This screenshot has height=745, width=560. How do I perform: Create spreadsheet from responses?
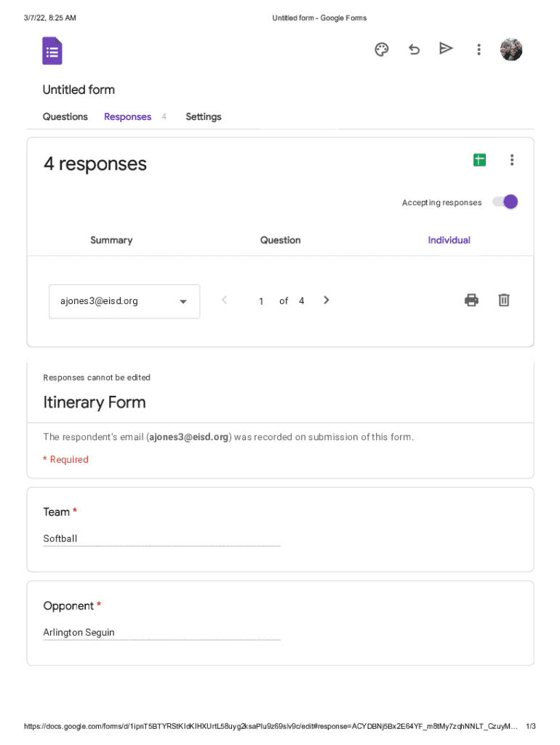tap(479, 160)
